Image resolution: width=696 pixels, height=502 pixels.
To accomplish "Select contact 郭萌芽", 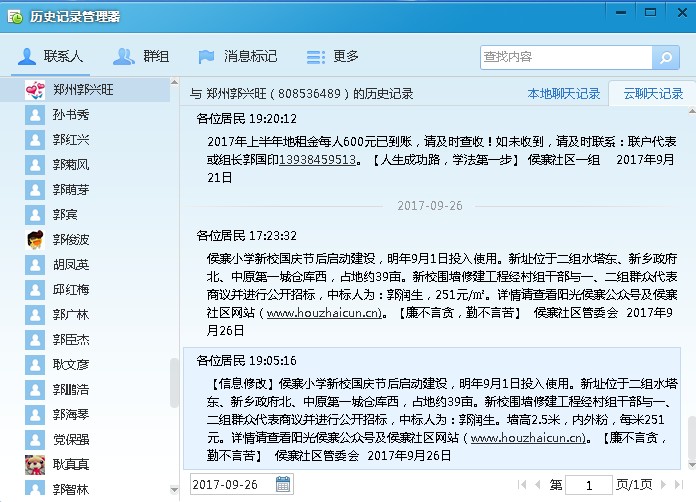I will tap(85, 190).
